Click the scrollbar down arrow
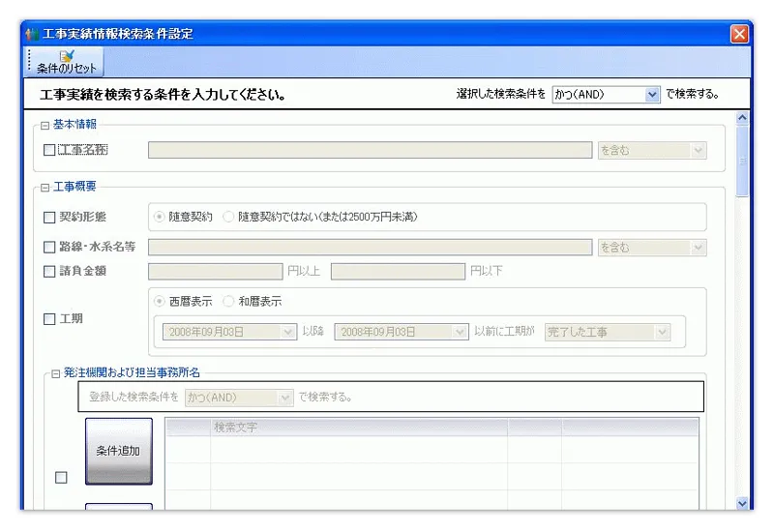 [x=742, y=503]
